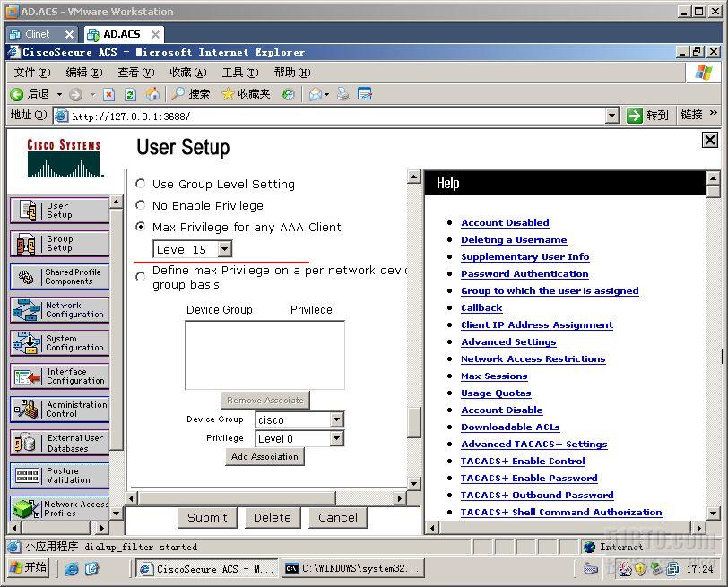Click the Help panel scroll down arrow
This screenshot has width=728, height=587.
(x=713, y=513)
